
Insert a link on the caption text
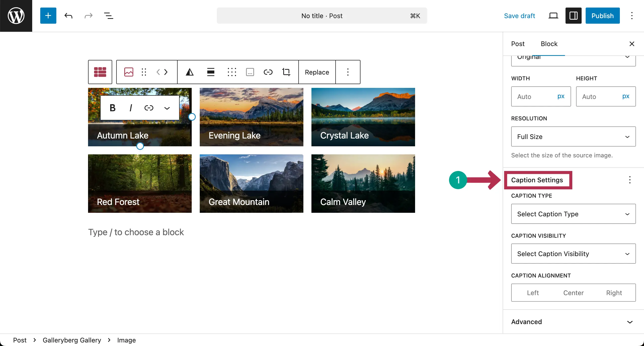pos(149,108)
